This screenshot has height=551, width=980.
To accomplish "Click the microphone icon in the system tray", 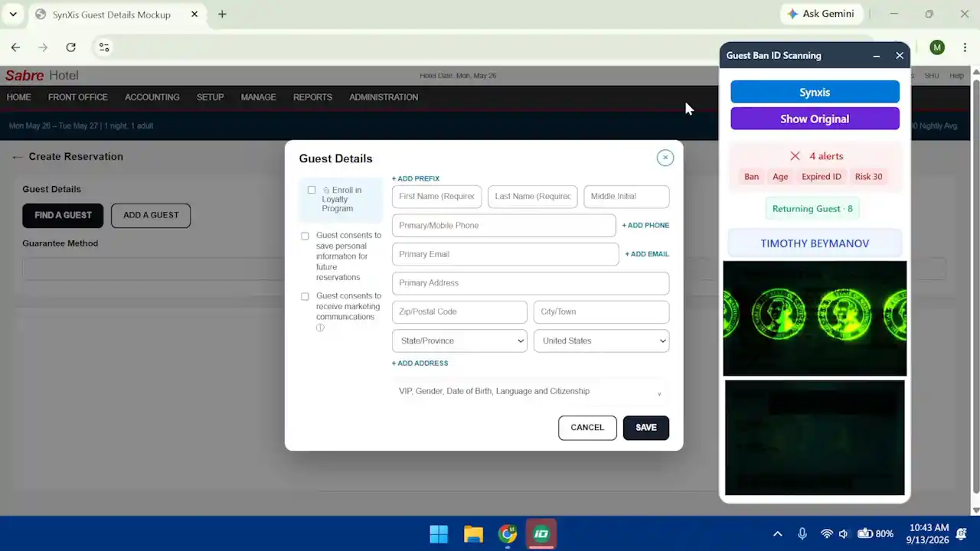I will [x=802, y=534].
